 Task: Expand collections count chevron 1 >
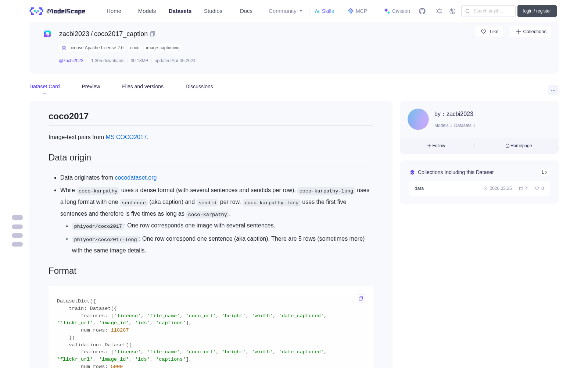click(544, 172)
